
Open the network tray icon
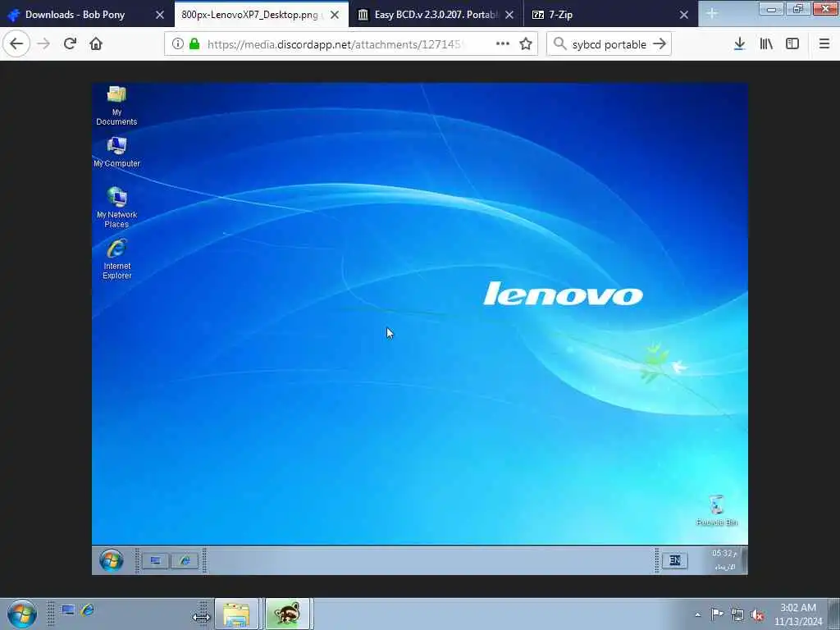click(x=737, y=614)
